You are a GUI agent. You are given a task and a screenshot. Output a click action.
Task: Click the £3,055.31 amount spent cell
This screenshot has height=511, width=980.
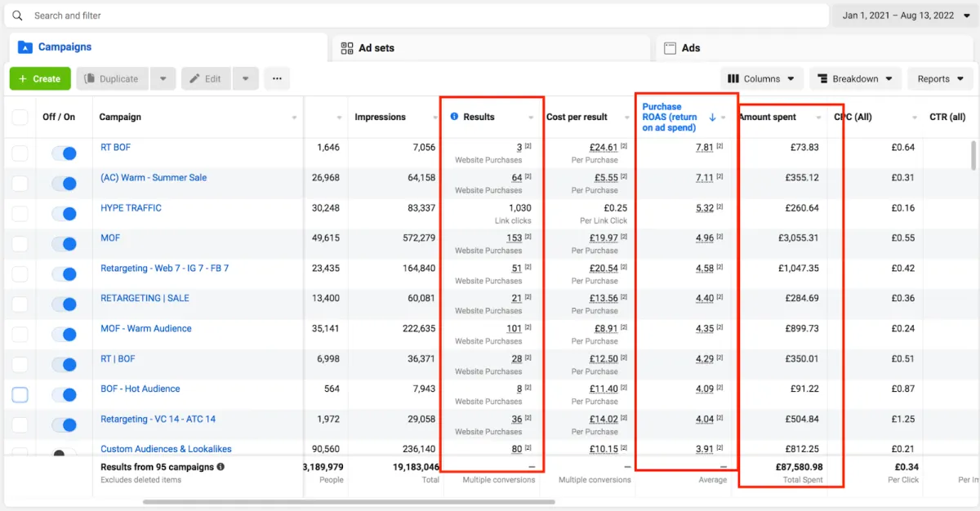click(798, 238)
